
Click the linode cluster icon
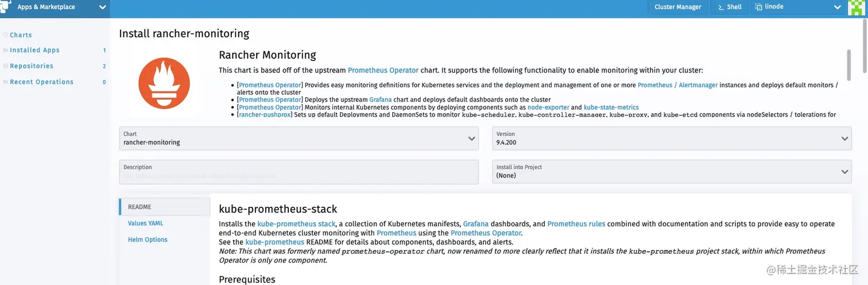pyautogui.click(x=759, y=7)
